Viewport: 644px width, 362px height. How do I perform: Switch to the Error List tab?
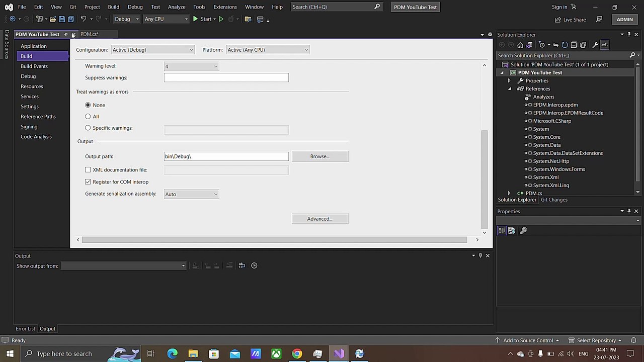tap(25, 329)
